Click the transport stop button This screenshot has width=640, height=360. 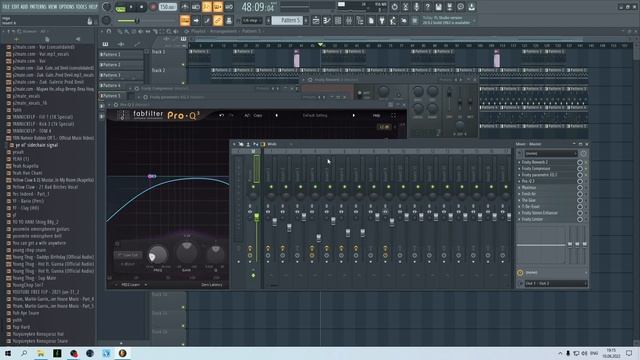tap(141, 7)
